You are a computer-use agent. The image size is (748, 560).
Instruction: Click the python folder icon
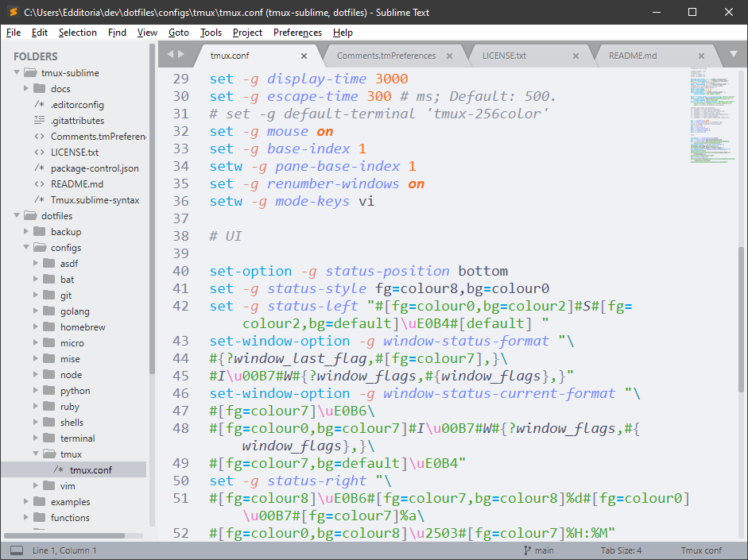point(49,390)
